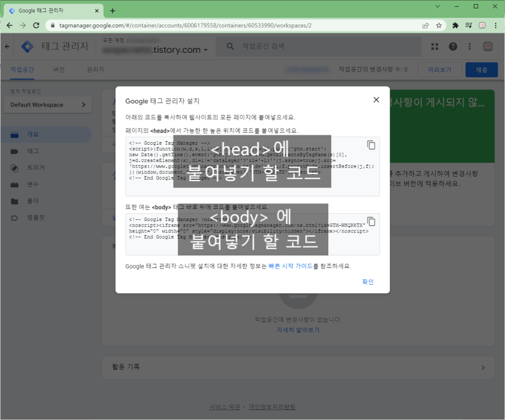Open the tab search dropdown arrow
505x420 pixels.
[x=438, y=6]
